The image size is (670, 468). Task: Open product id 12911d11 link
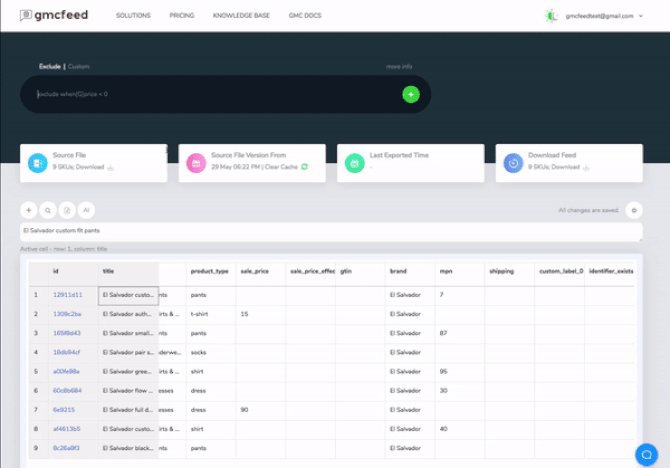pyautogui.click(x=67, y=295)
